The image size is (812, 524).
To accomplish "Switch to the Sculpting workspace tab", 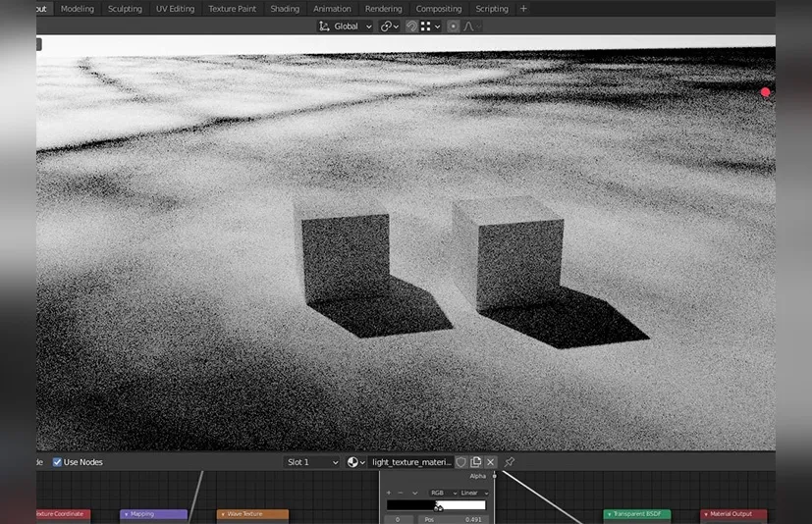I will coord(125,9).
